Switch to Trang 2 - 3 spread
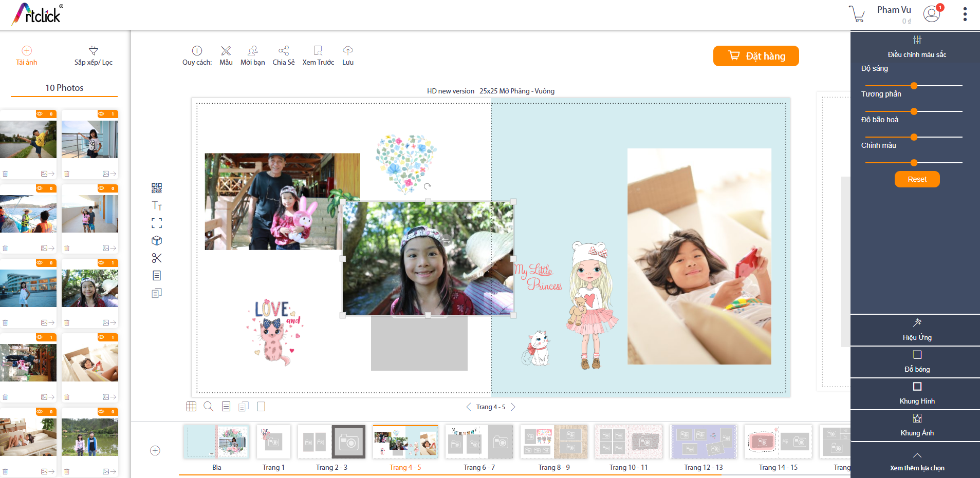The image size is (980, 478). (331, 442)
